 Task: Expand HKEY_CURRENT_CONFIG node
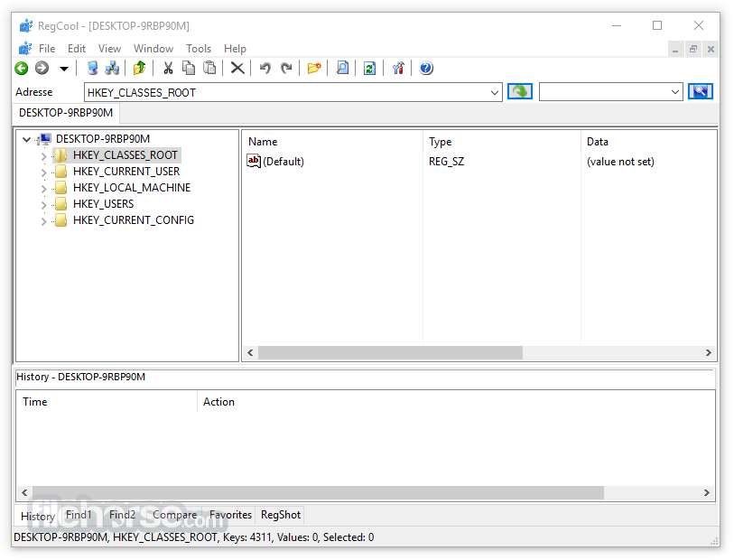(43, 221)
